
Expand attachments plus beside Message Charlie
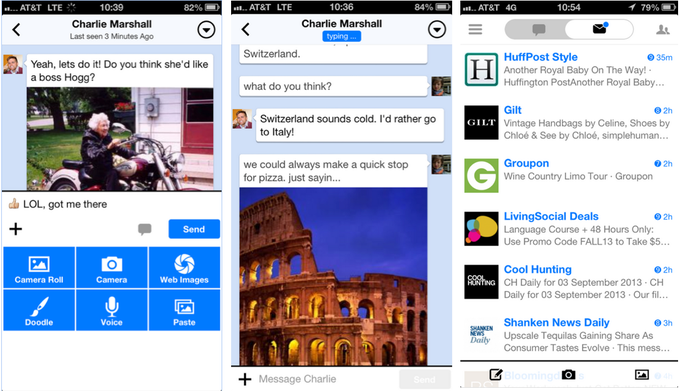click(245, 379)
